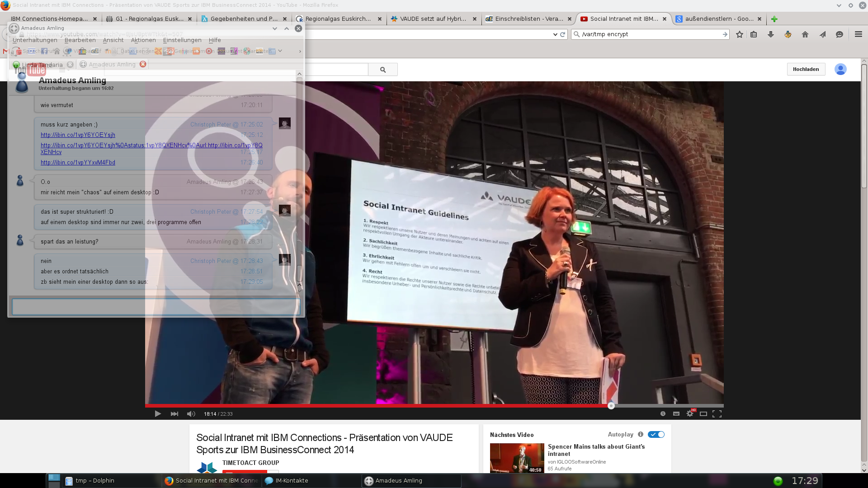Open YouTube account avatar

[x=840, y=69]
